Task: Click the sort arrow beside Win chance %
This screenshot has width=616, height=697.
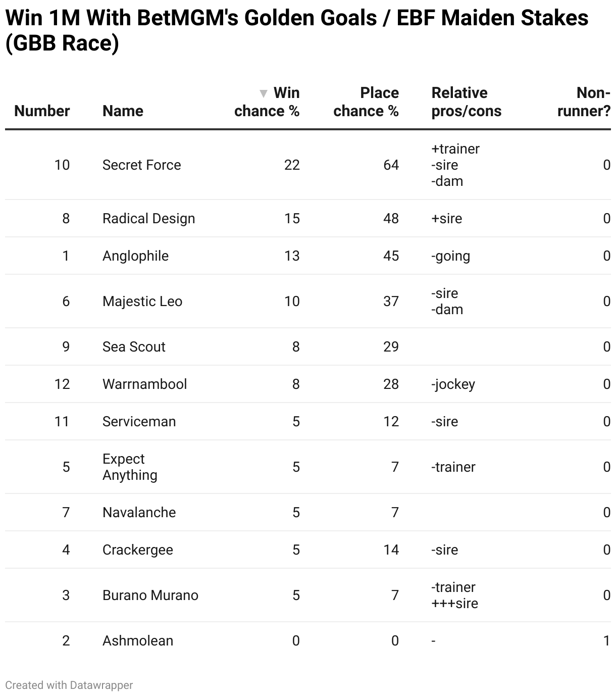Action: click(x=263, y=93)
